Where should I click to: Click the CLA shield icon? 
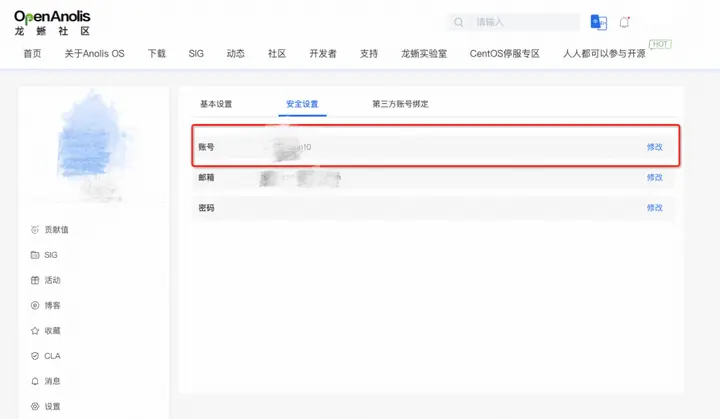coord(35,356)
